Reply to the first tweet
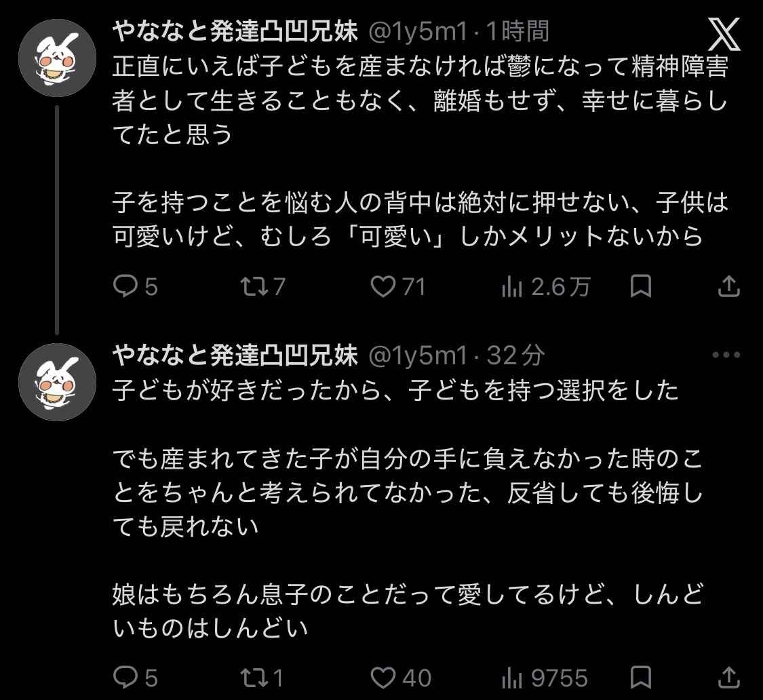This screenshot has height=700, width=763. [x=125, y=287]
